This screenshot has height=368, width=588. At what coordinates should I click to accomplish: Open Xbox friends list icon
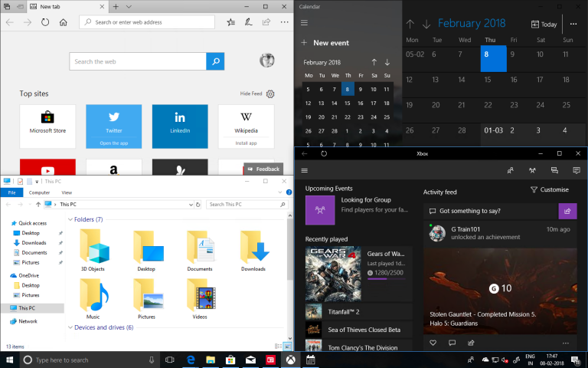point(511,170)
